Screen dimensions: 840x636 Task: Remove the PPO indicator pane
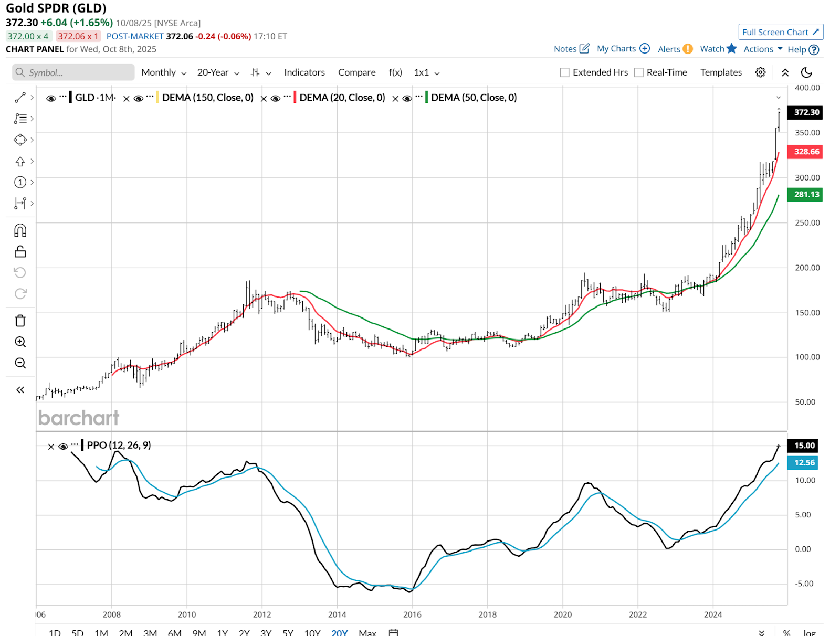pos(51,447)
